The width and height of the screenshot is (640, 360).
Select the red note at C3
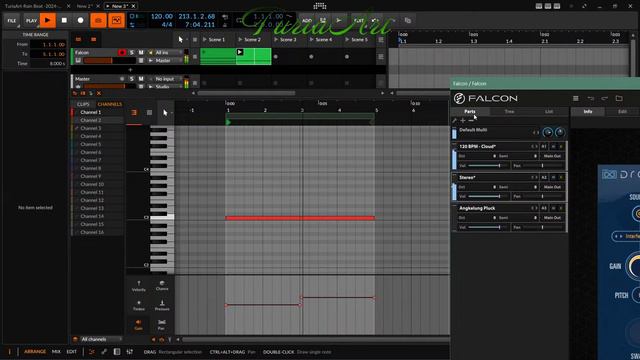[300, 218]
